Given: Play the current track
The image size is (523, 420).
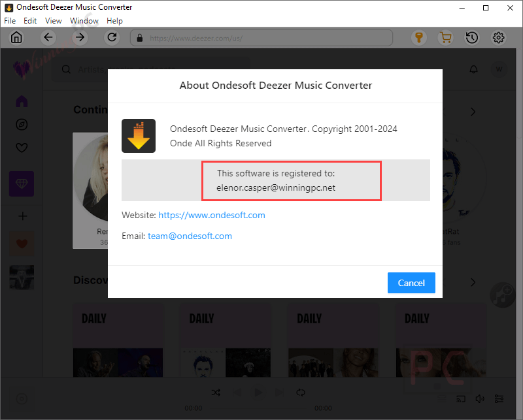Looking at the screenshot, I should click(x=258, y=393).
